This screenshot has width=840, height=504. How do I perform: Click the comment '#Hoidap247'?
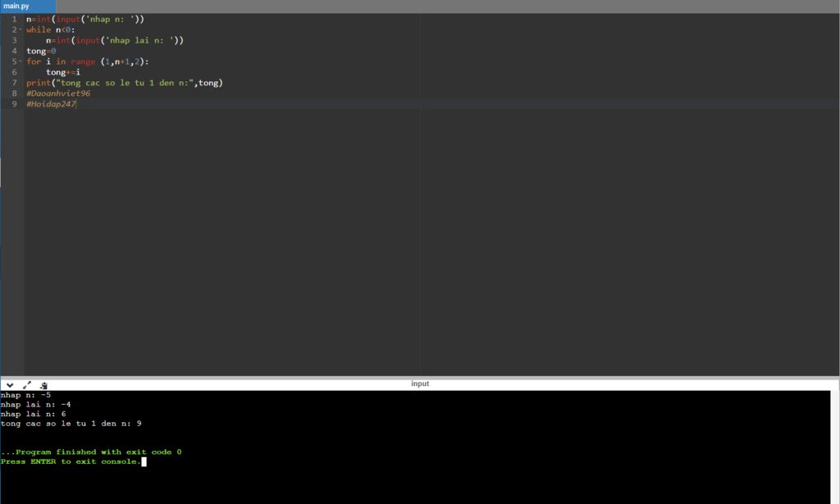[52, 104]
